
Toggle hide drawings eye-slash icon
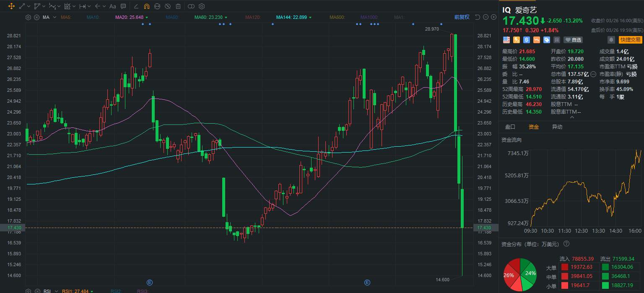click(167, 6)
